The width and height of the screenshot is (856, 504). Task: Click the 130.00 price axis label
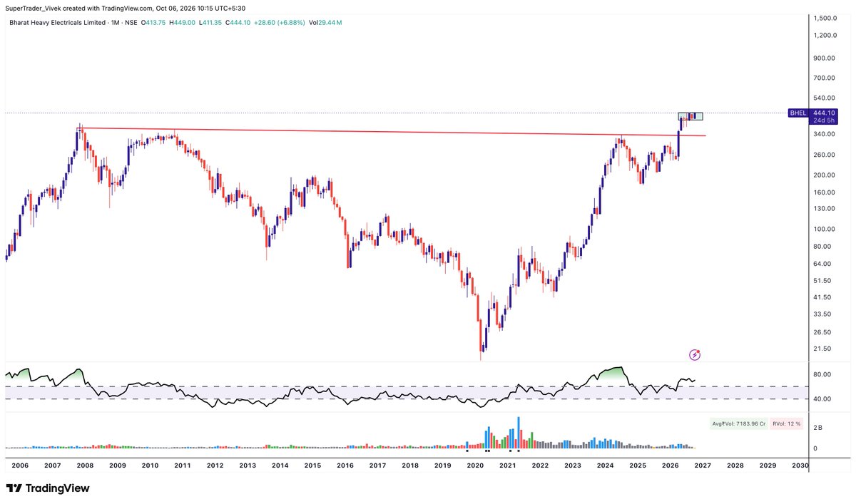point(824,209)
